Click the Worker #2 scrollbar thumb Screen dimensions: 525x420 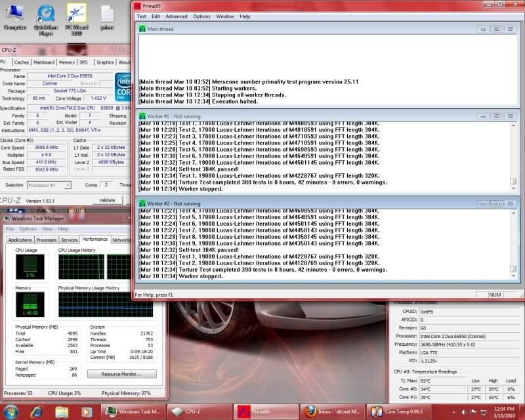coord(513,269)
